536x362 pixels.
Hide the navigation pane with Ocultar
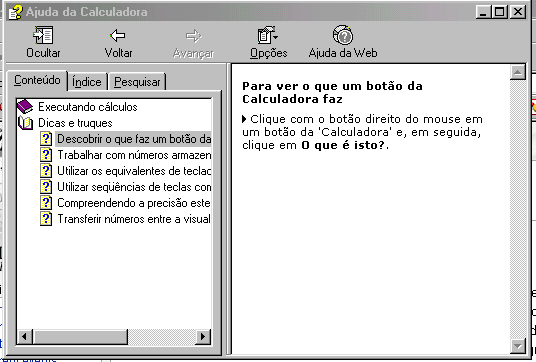(x=43, y=42)
